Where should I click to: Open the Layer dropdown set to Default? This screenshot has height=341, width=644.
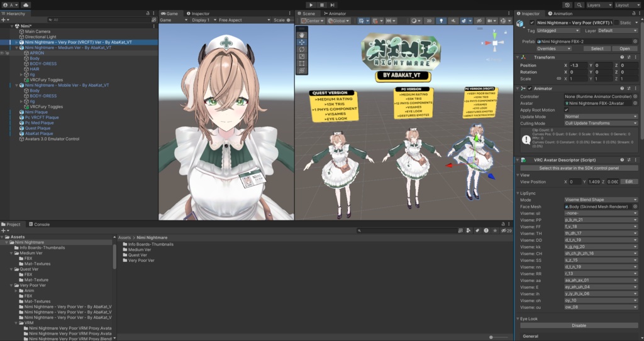(x=618, y=30)
